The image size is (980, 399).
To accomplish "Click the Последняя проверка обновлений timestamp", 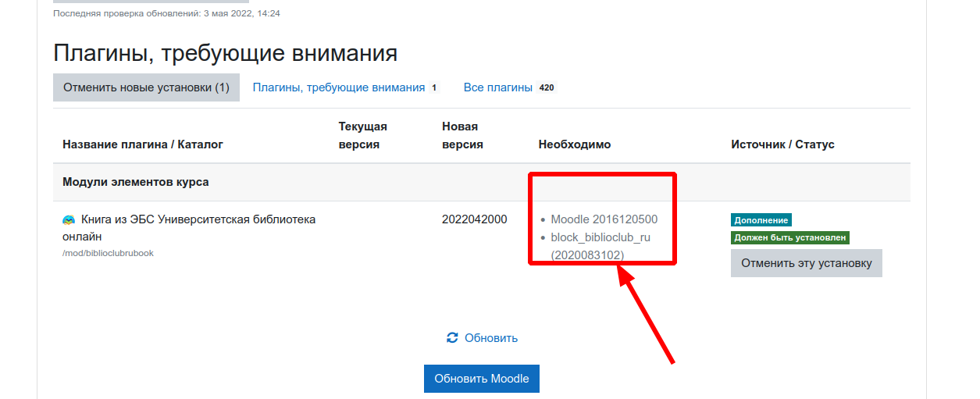I will 166,13.
